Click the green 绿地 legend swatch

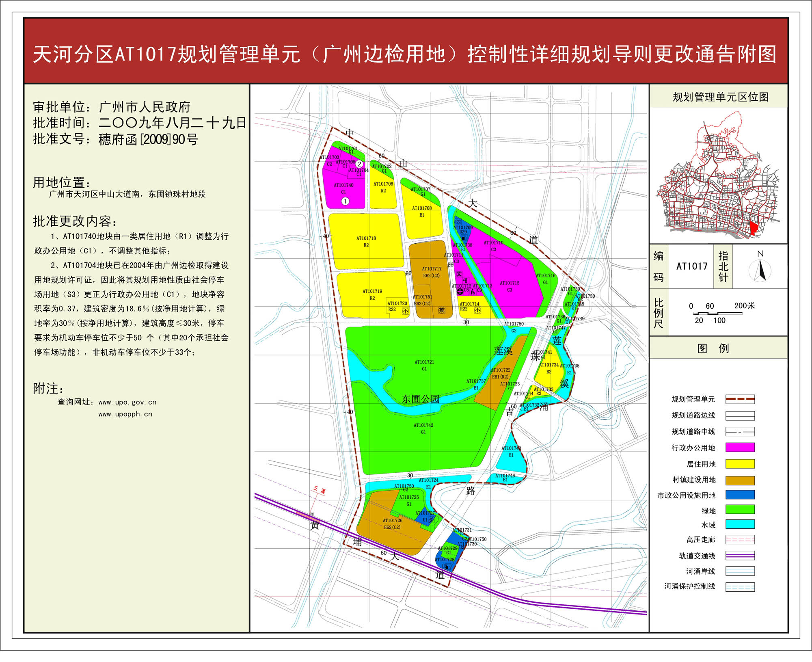click(740, 510)
